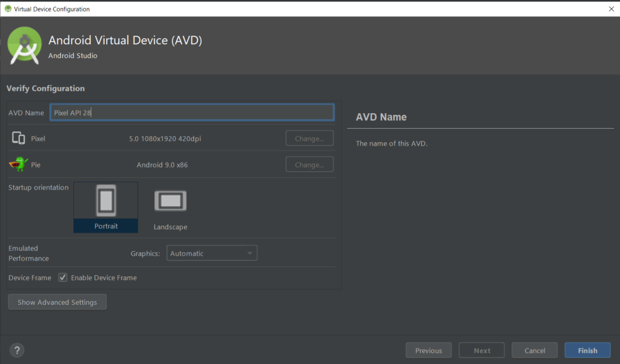Close the Virtual Device Configuration window
The image size is (620, 364).
click(x=610, y=8)
